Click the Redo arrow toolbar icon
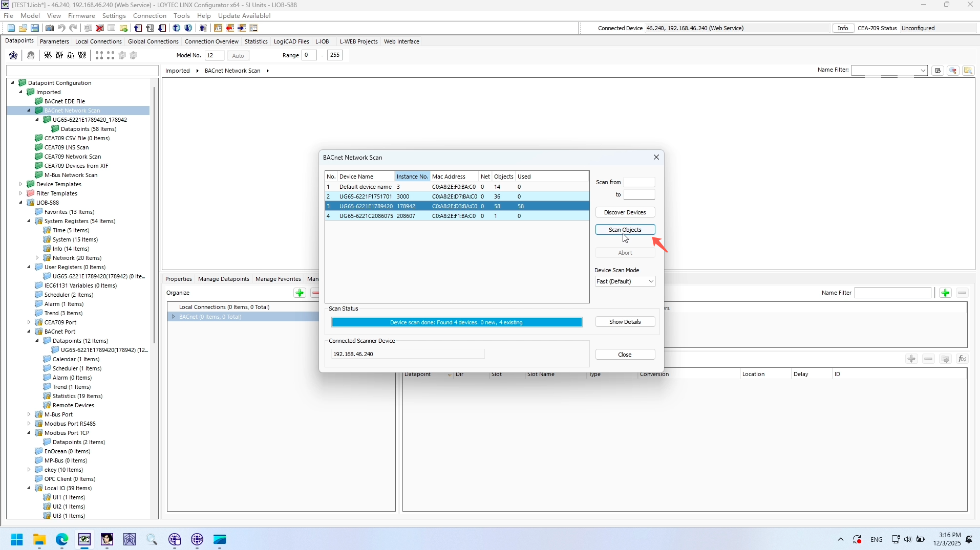 (x=73, y=28)
